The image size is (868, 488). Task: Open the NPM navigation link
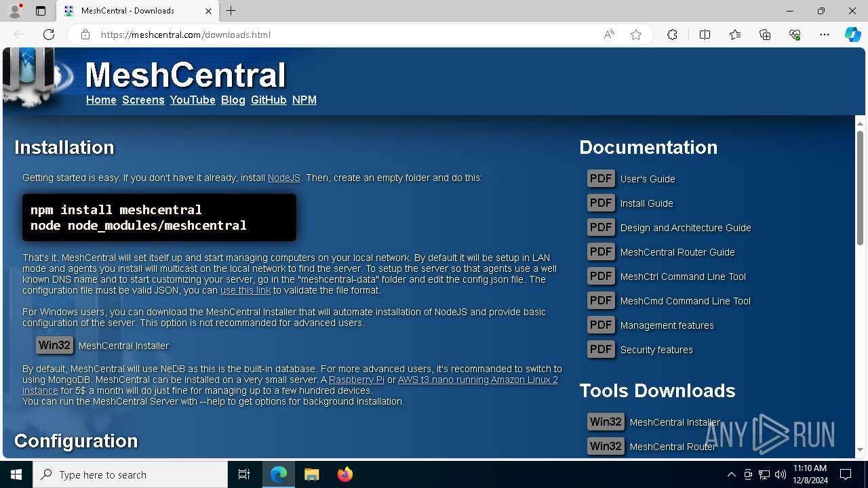pos(304,100)
